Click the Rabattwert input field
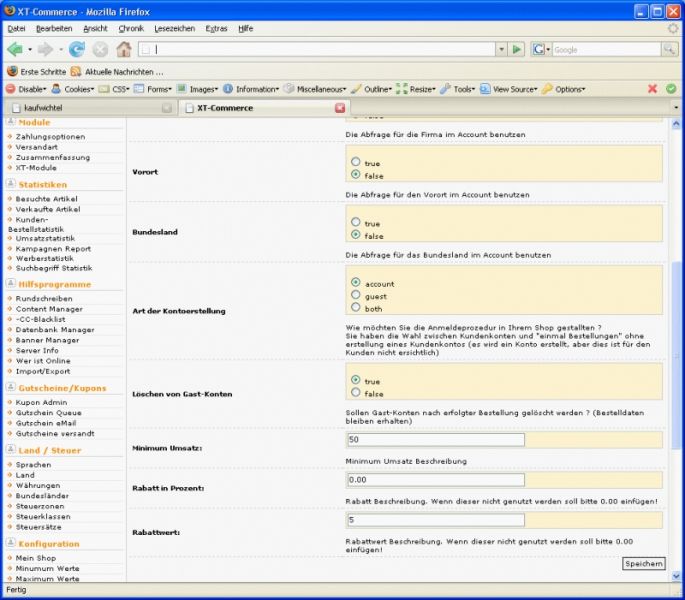This screenshot has width=685, height=600. (436, 520)
